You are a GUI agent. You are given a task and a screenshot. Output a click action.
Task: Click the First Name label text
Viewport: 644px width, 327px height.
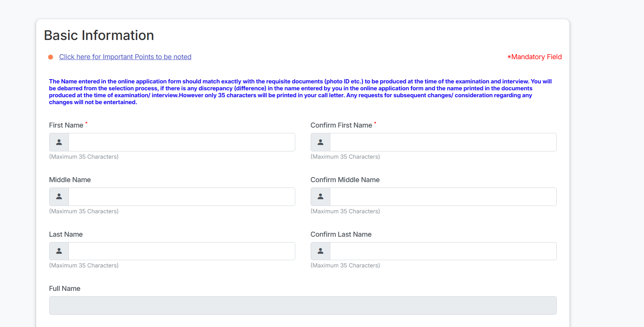66,125
